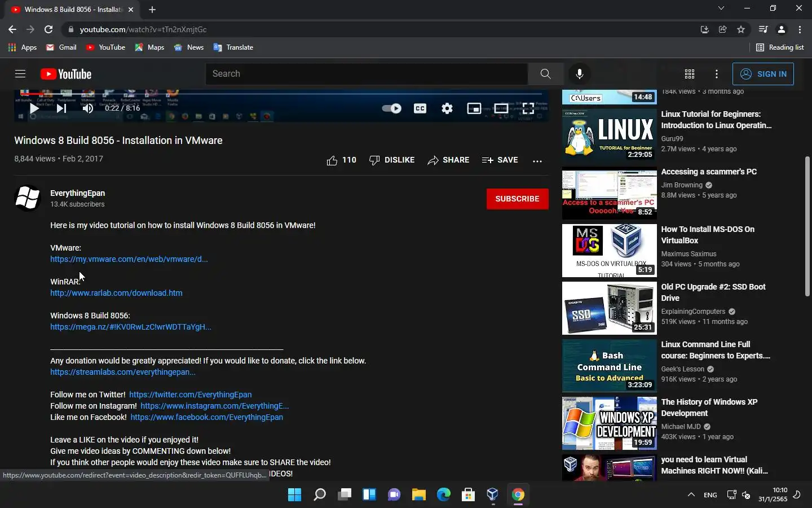Close the Windows 8 Build 8056 tab
812x508 pixels.
131,9
